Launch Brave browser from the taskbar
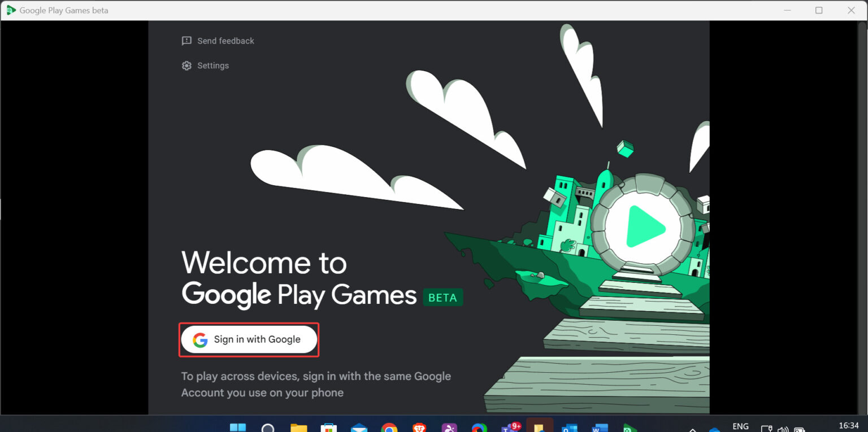Screen dimensions: 868x432 (x=419, y=427)
